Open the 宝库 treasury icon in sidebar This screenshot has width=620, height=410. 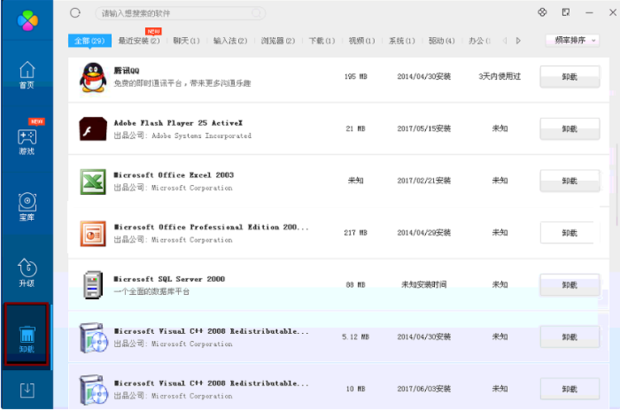27,207
